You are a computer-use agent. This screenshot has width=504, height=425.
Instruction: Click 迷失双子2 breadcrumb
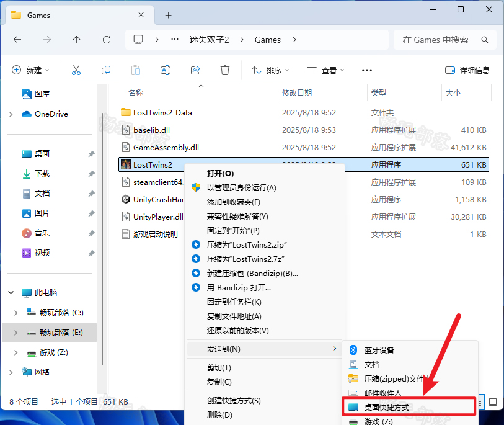click(210, 40)
